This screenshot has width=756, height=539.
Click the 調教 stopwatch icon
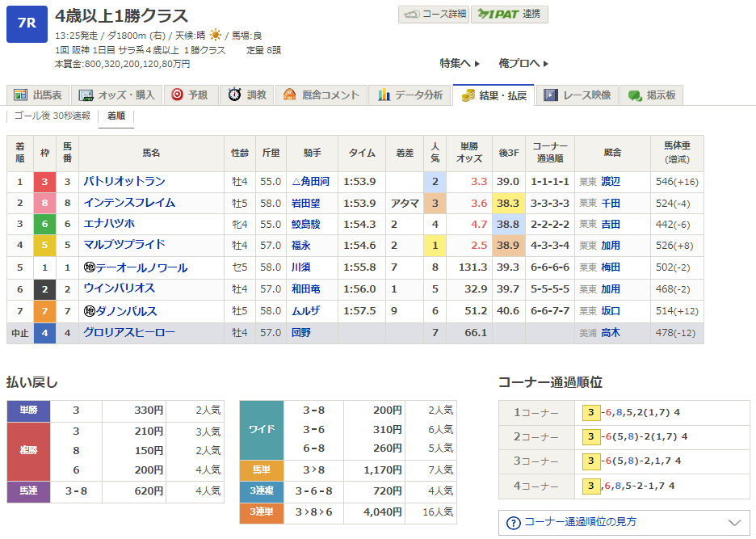234,95
